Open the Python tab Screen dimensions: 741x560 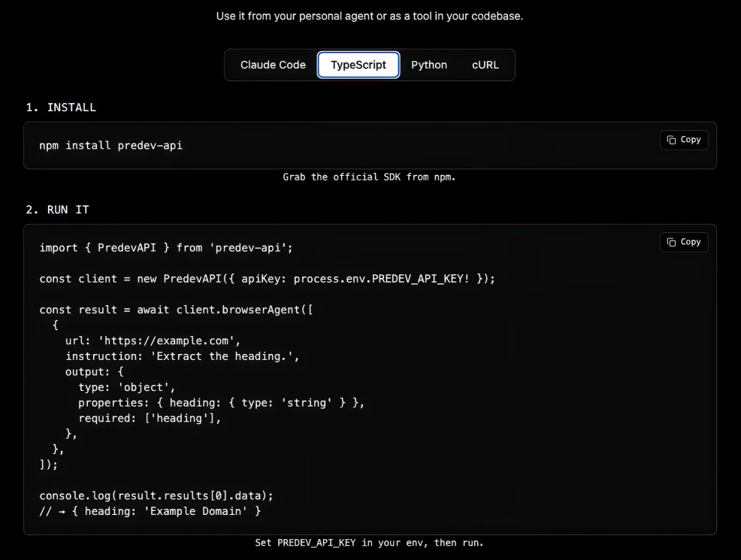[428, 65]
